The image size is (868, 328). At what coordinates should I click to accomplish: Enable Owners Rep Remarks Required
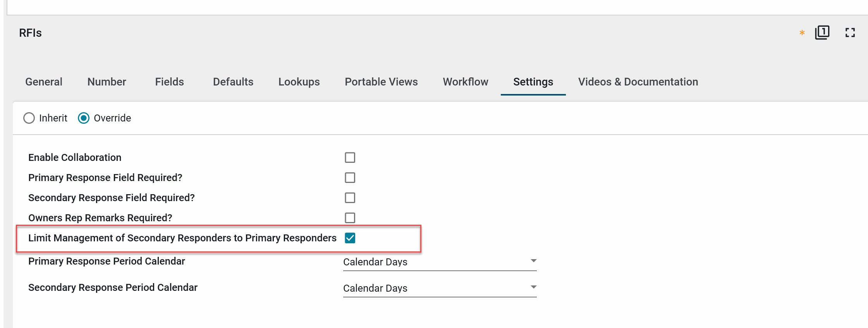[350, 218]
